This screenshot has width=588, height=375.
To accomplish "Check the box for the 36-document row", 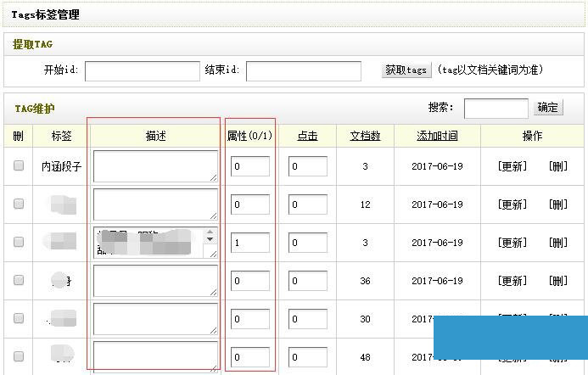I will pyautogui.click(x=19, y=281).
